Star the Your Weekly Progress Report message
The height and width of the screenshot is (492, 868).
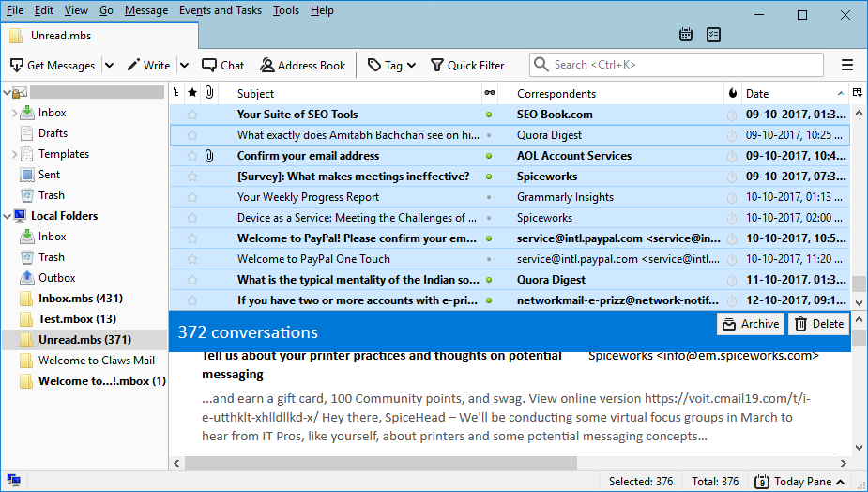click(x=192, y=197)
